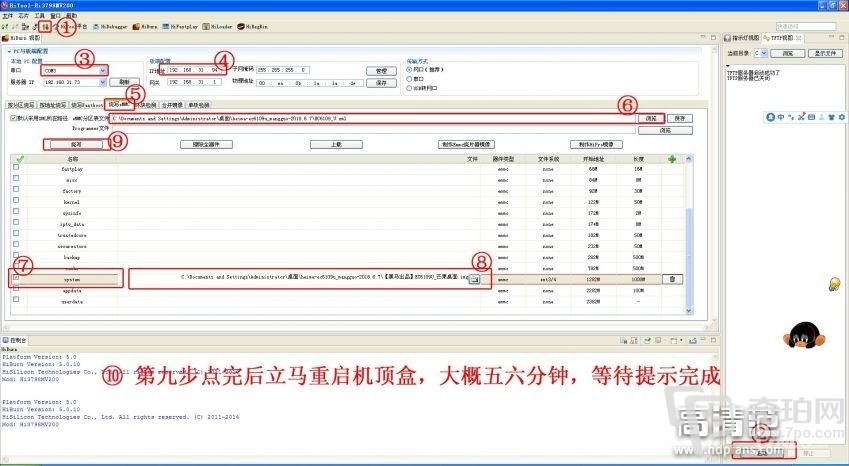Select the 控制台 console tab

[15, 340]
